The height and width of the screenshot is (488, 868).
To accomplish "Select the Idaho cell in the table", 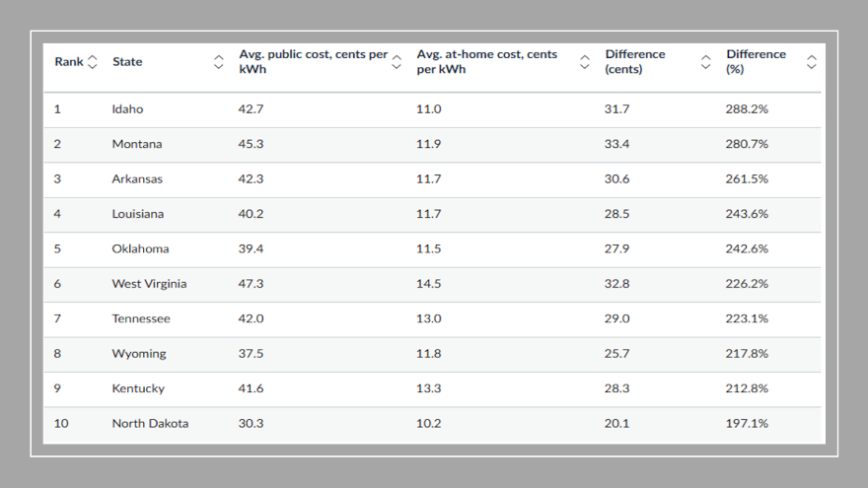I will pyautogui.click(x=127, y=109).
